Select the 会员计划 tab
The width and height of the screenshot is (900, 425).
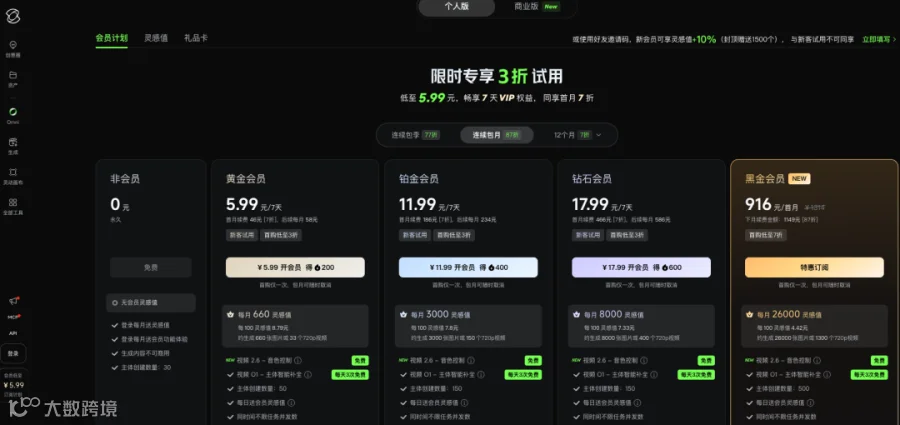click(111, 38)
